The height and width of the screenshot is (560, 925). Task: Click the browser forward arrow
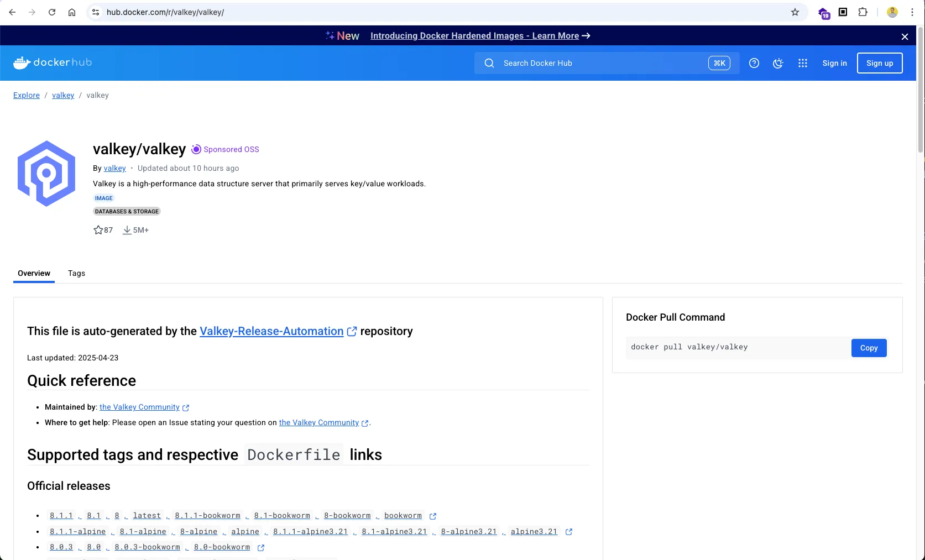[32, 12]
